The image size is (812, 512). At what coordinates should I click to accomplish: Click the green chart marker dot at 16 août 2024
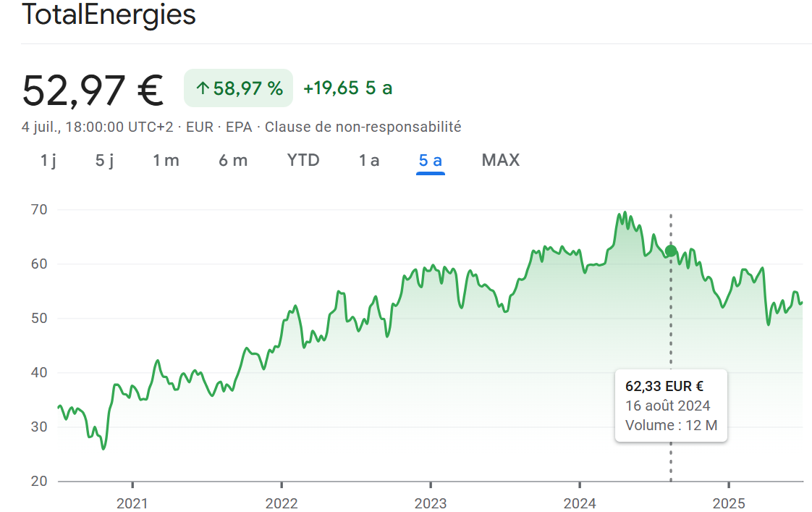671,251
